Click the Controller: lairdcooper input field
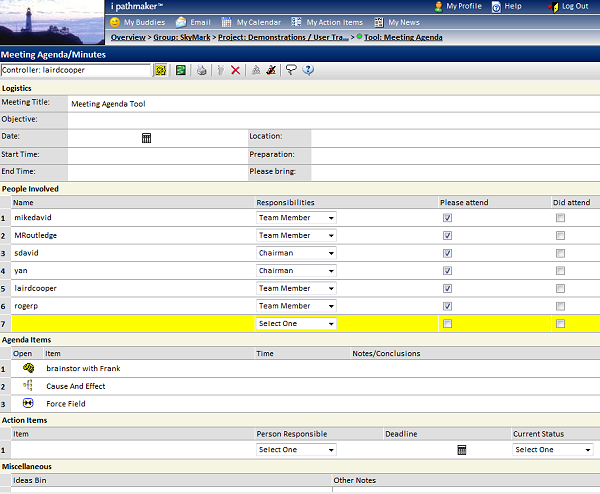 (76, 70)
